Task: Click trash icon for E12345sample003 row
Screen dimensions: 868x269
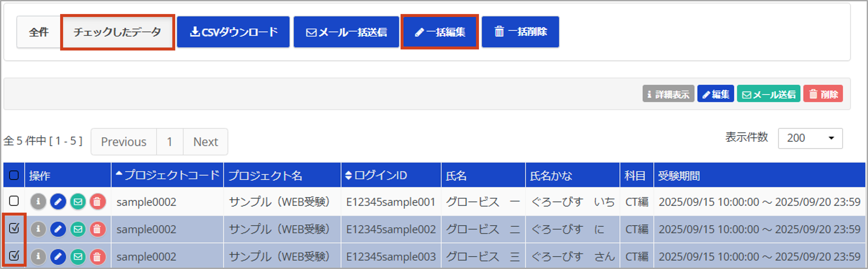Action: pyautogui.click(x=97, y=257)
